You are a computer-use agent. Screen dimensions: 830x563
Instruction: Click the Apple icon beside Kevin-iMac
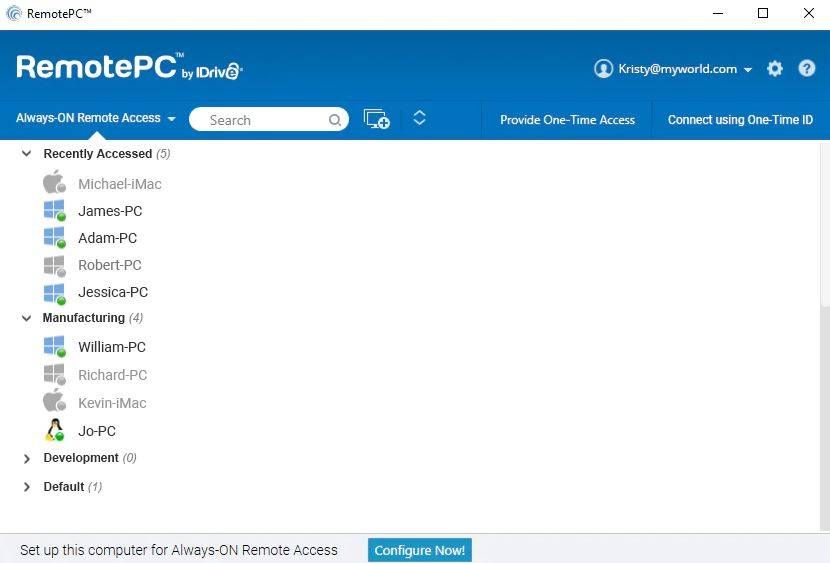[x=55, y=401]
